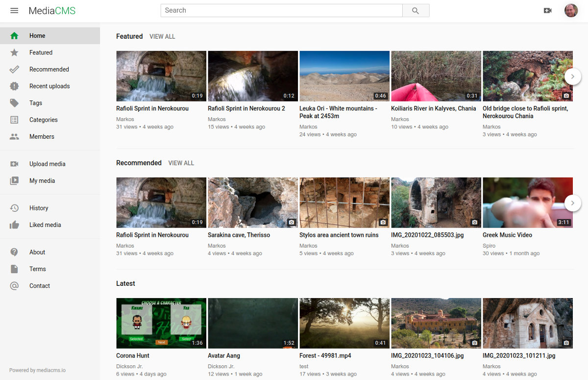588x380 pixels.
Task: Click the Recommended checkmark icon
Action: [14, 69]
